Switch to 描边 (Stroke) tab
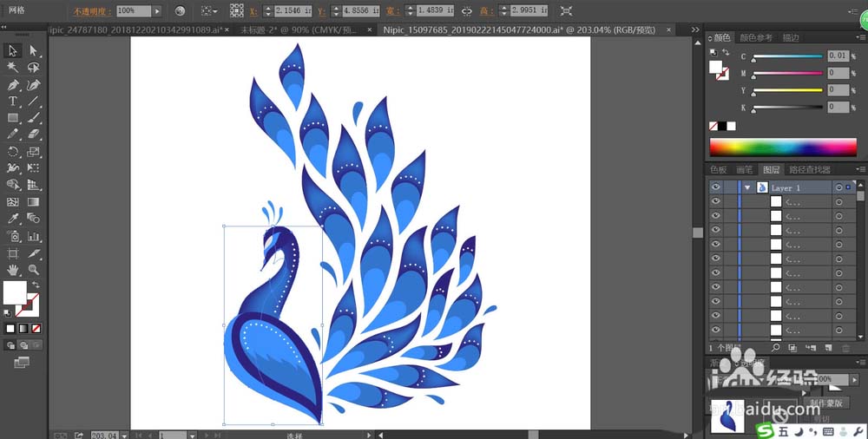 tap(791, 37)
